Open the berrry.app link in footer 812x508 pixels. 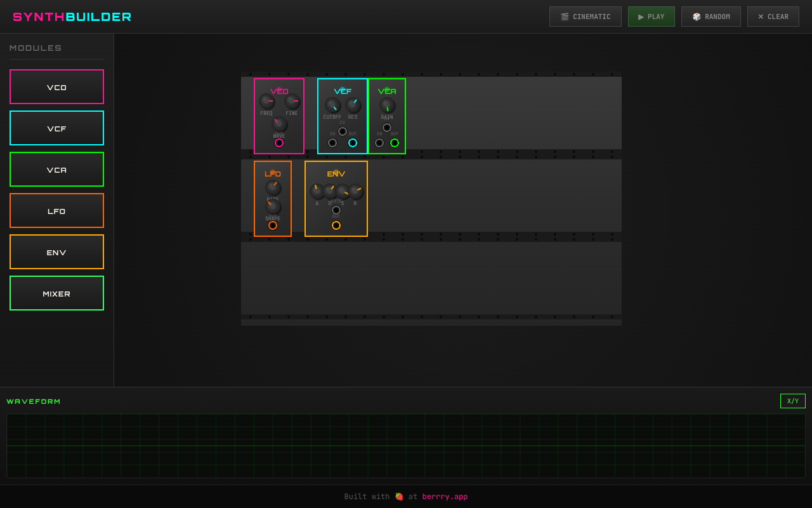pyautogui.click(x=445, y=496)
